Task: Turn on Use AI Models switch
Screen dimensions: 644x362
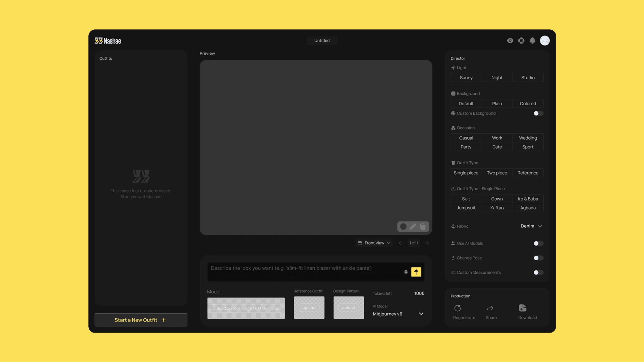Action: pos(538,243)
